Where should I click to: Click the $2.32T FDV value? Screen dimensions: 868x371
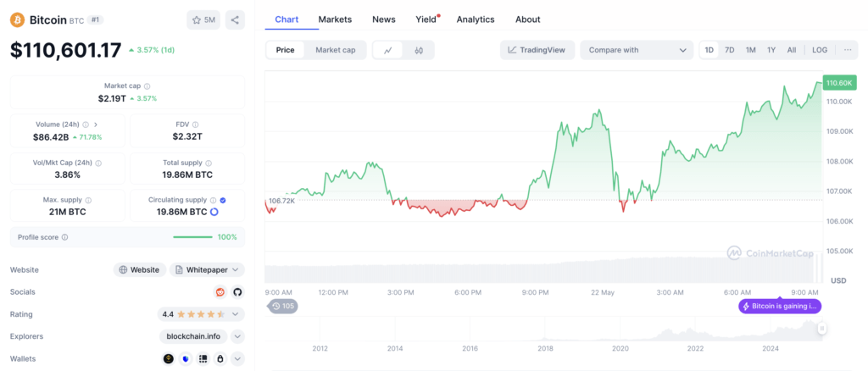(186, 136)
